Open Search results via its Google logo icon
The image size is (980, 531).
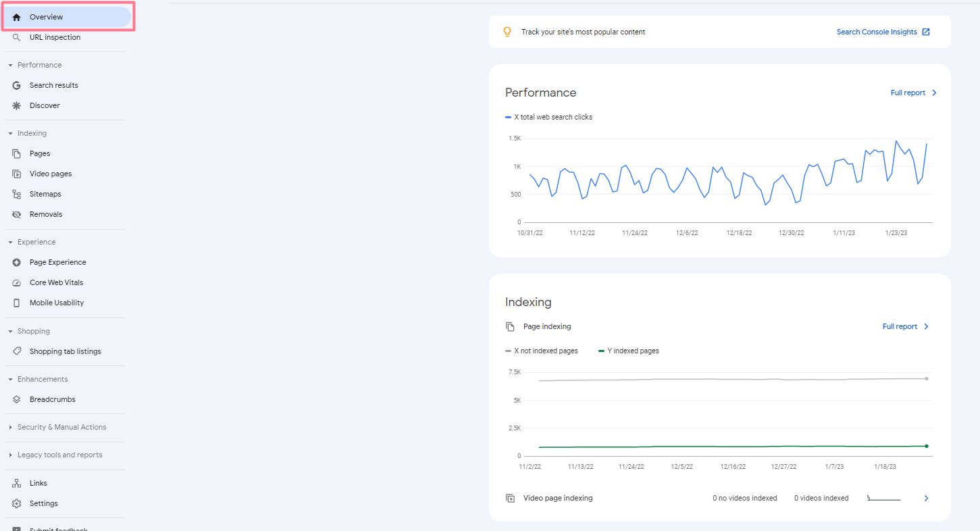[x=16, y=85]
